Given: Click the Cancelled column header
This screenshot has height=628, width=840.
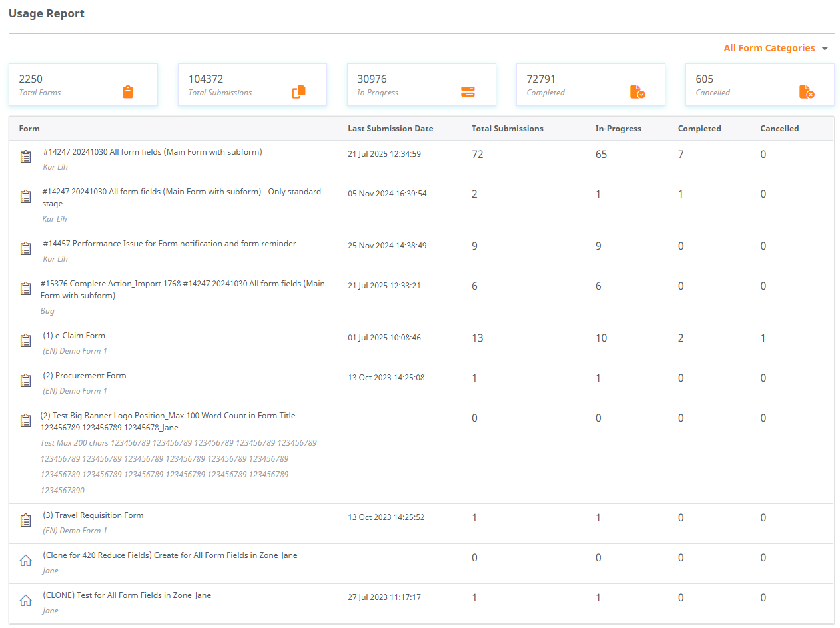Looking at the screenshot, I should (779, 129).
